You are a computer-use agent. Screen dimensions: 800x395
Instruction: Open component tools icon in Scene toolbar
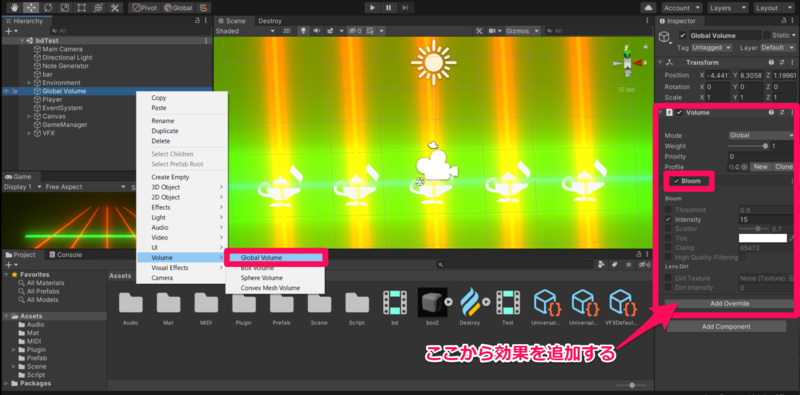click(479, 31)
